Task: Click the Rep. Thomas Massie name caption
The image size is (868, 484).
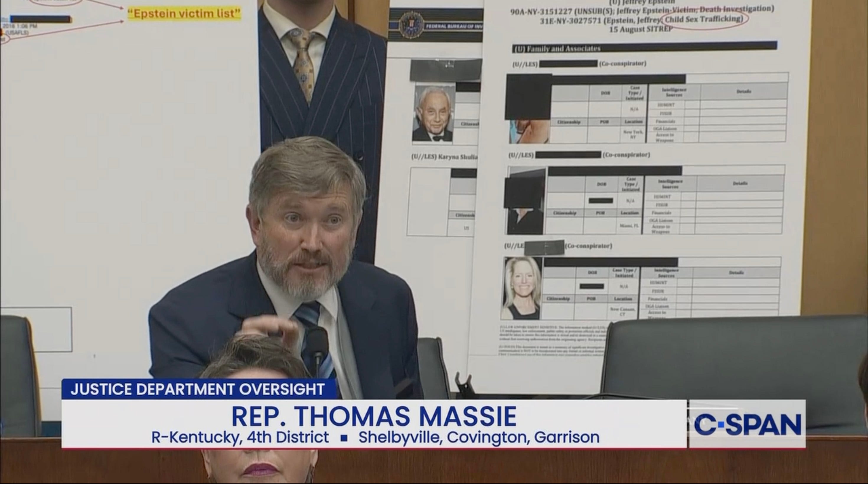Action: pos(374,417)
